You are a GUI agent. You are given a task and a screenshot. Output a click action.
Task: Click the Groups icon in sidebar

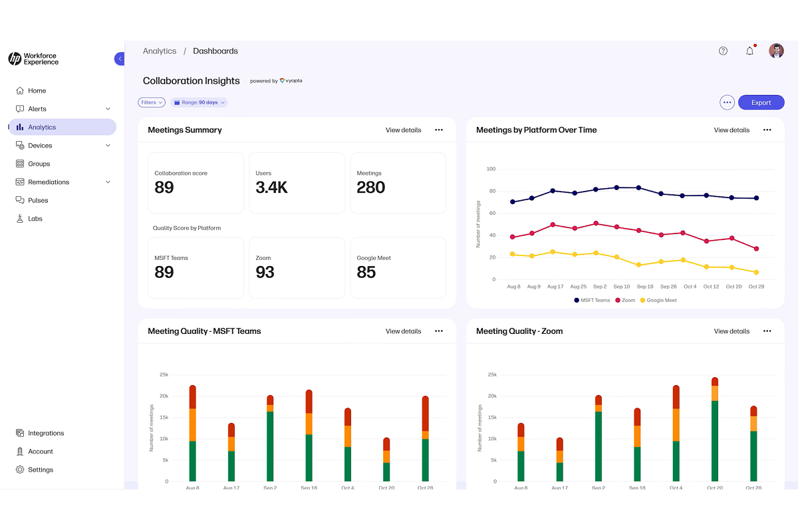coord(20,164)
